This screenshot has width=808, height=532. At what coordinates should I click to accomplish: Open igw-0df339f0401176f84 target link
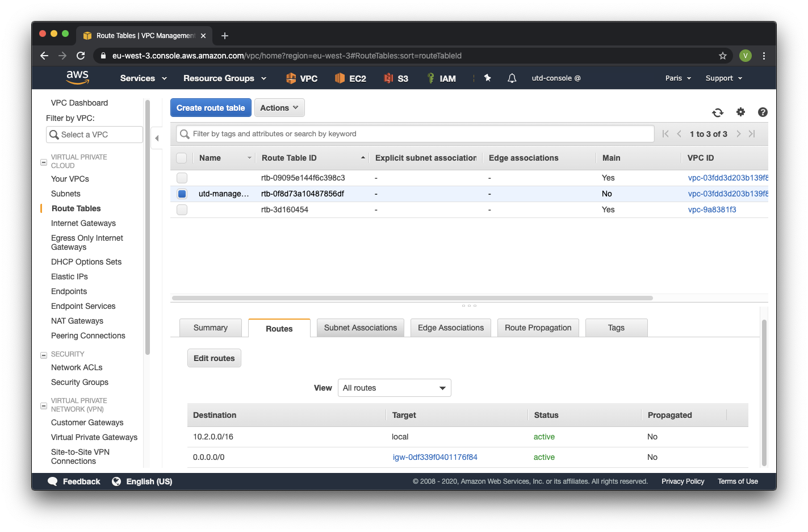[435, 457]
